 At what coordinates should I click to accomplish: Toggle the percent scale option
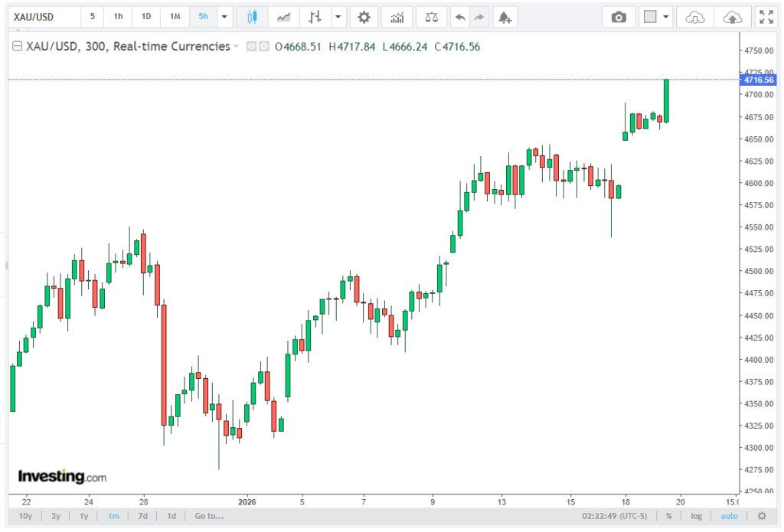coord(668,516)
